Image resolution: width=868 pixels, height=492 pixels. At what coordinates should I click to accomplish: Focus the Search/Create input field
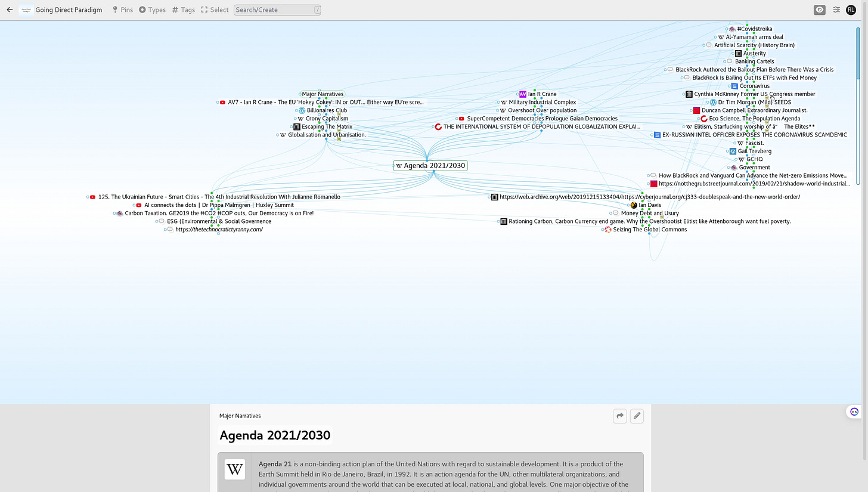[277, 10]
